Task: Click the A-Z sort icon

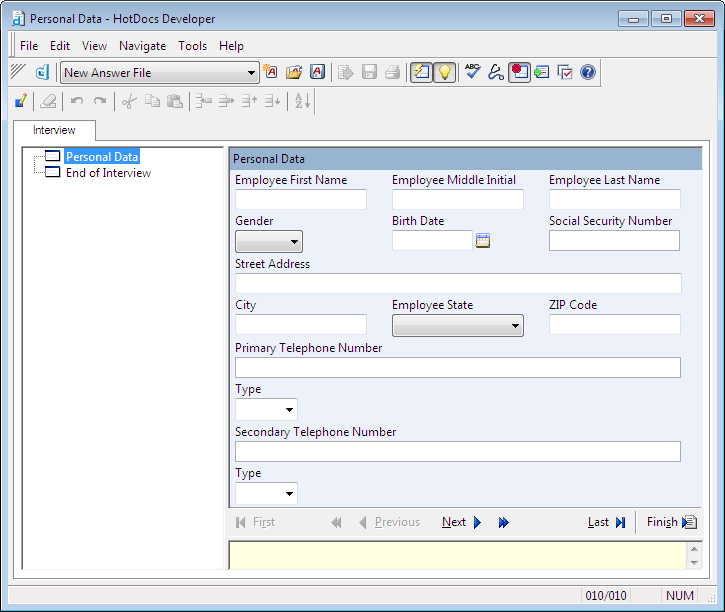Action: [302, 101]
